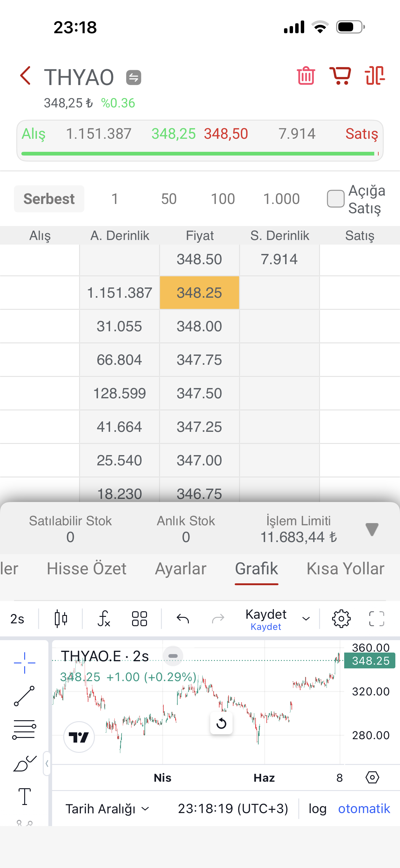Switch to the Kısa Yollar tab

click(x=345, y=569)
